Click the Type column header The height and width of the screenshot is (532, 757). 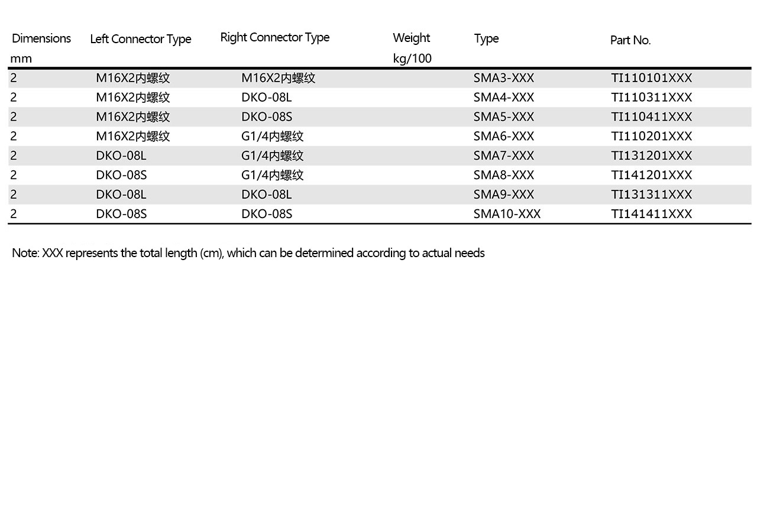486,39
